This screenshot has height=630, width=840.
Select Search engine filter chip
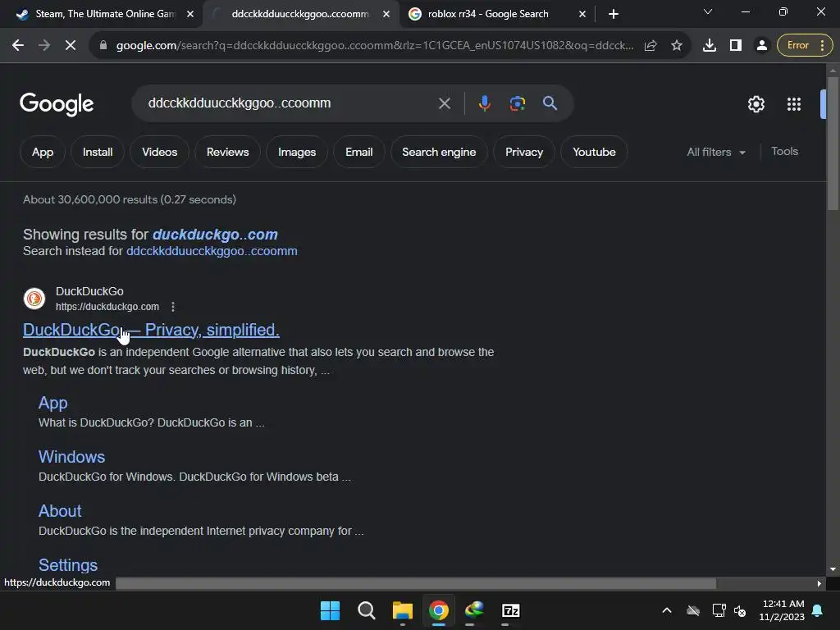[439, 152]
